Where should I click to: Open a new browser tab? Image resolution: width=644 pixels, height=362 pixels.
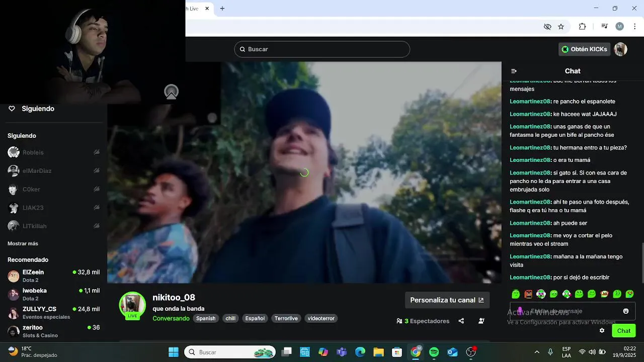click(222, 9)
